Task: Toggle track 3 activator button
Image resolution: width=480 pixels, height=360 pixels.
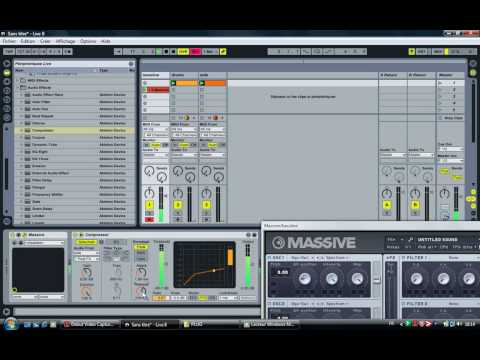Action: point(206,205)
